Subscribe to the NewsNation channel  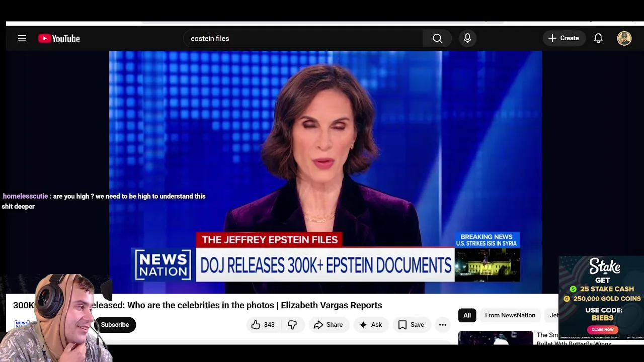click(115, 325)
